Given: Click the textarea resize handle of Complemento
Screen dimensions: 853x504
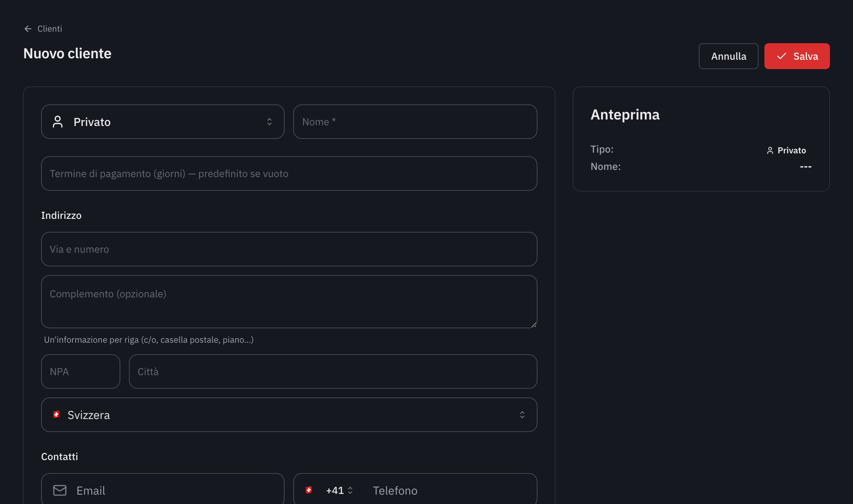Looking at the screenshot, I should pos(533,325).
